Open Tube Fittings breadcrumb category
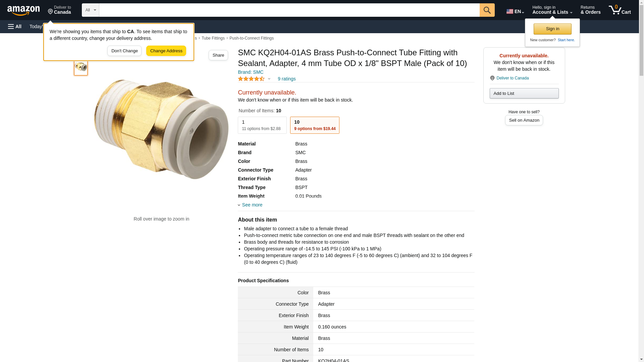644x362 pixels. click(213, 38)
